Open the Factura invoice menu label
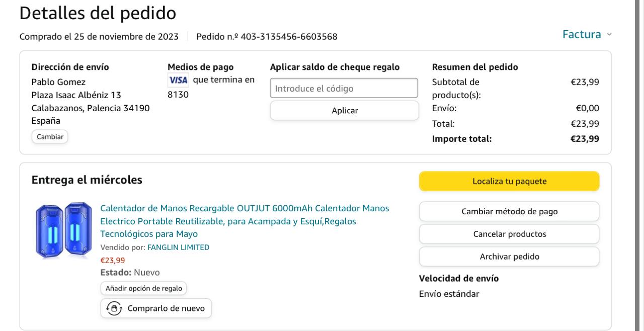The image size is (644, 331). tap(582, 35)
